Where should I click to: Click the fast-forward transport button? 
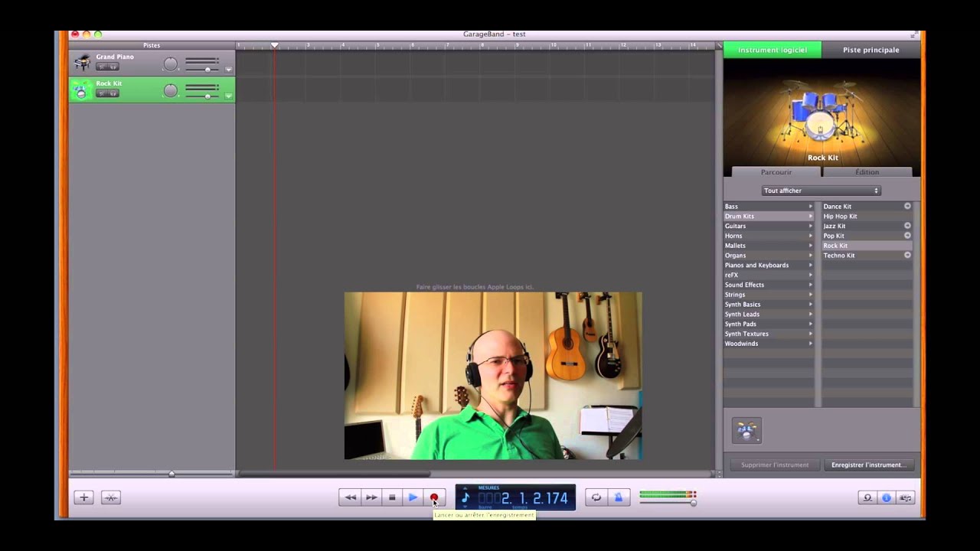click(x=371, y=497)
